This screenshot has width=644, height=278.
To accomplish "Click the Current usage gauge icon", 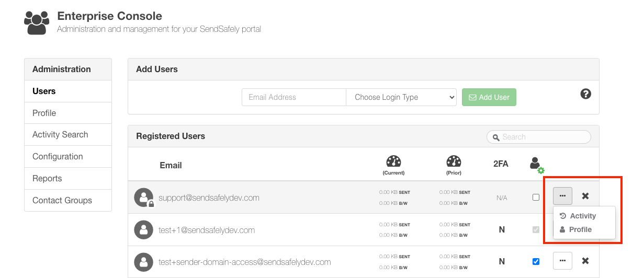I will 393,161.
